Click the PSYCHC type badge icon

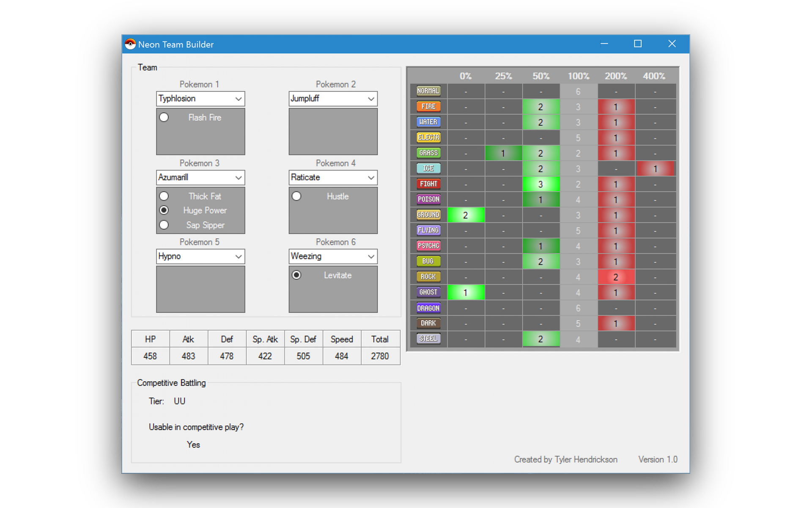[x=428, y=246]
